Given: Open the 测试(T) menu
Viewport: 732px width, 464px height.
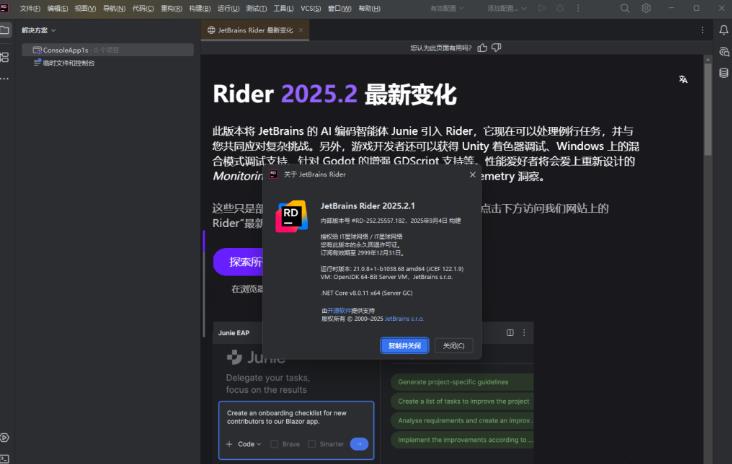Looking at the screenshot, I should [x=256, y=8].
